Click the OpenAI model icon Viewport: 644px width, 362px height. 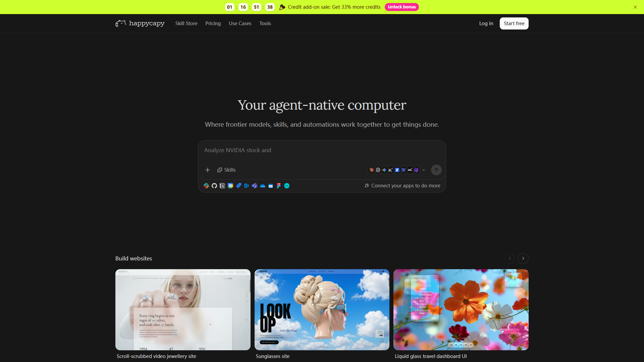pyautogui.click(x=378, y=170)
